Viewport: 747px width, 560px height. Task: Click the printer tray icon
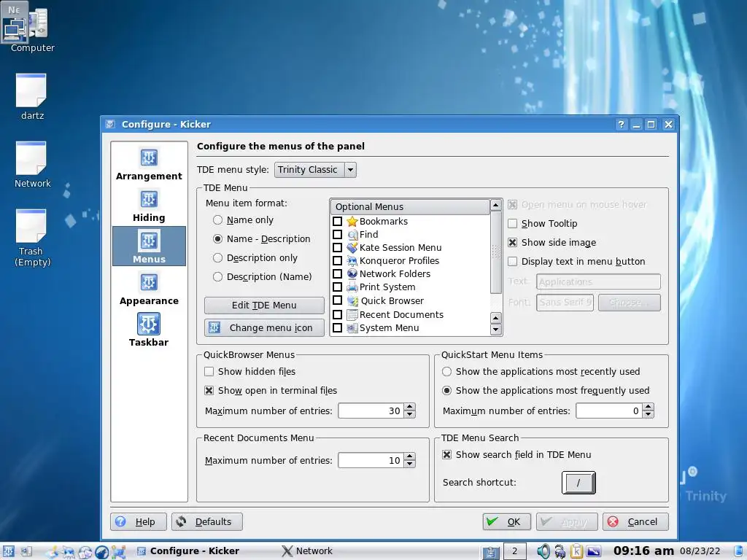click(x=560, y=551)
